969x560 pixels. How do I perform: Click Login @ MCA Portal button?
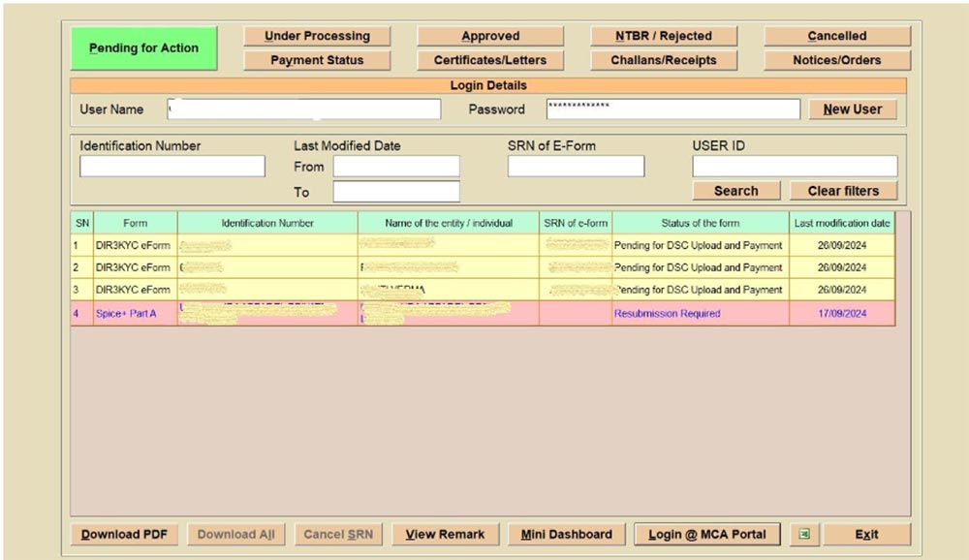(707, 534)
